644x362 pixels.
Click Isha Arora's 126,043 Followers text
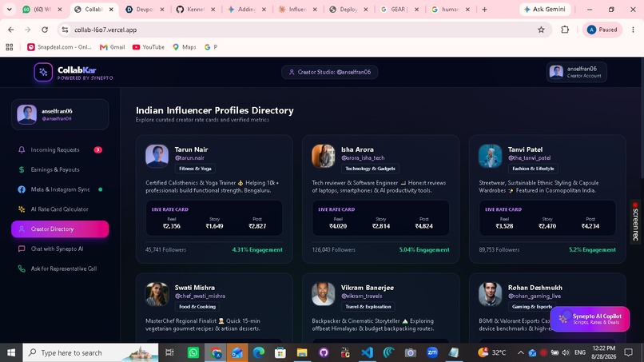[x=333, y=250]
